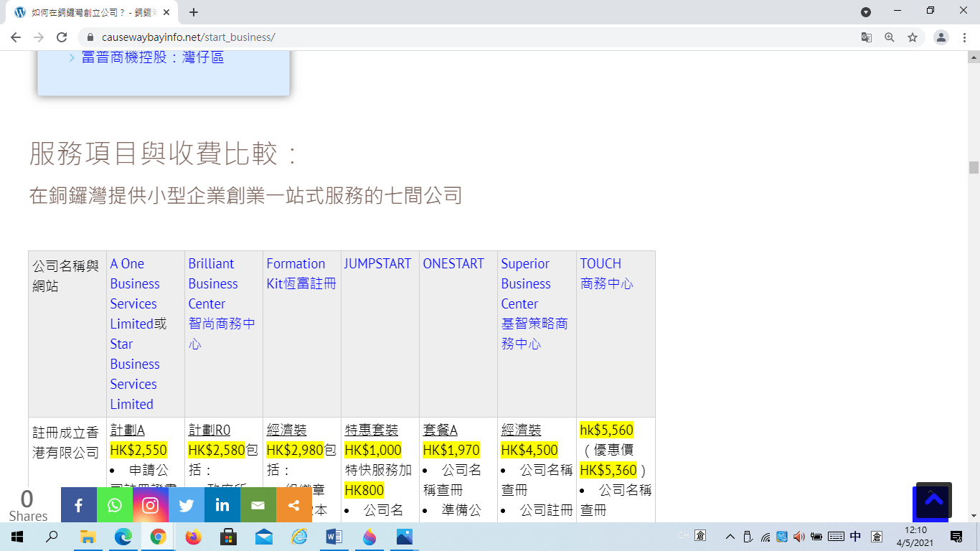Image resolution: width=980 pixels, height=551 pixels.
Task: Open Chrome three-dot menu
Action: coord(964,37)
